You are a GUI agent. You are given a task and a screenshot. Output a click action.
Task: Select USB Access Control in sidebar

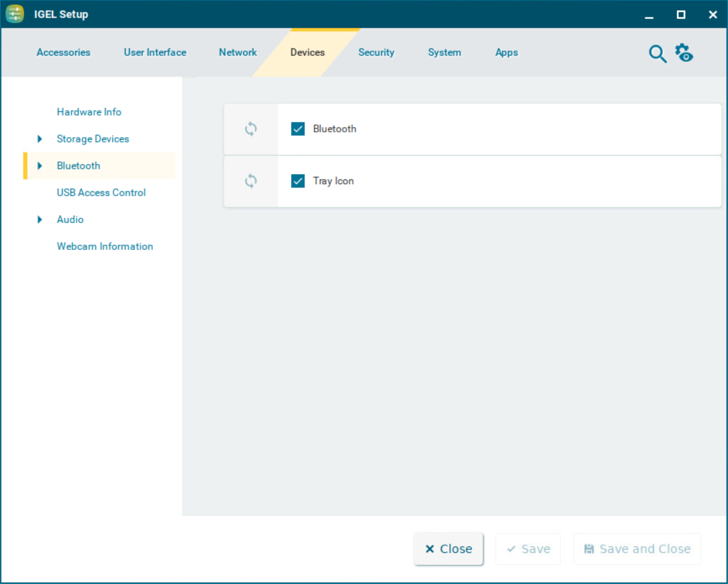[x=101, y=193]
